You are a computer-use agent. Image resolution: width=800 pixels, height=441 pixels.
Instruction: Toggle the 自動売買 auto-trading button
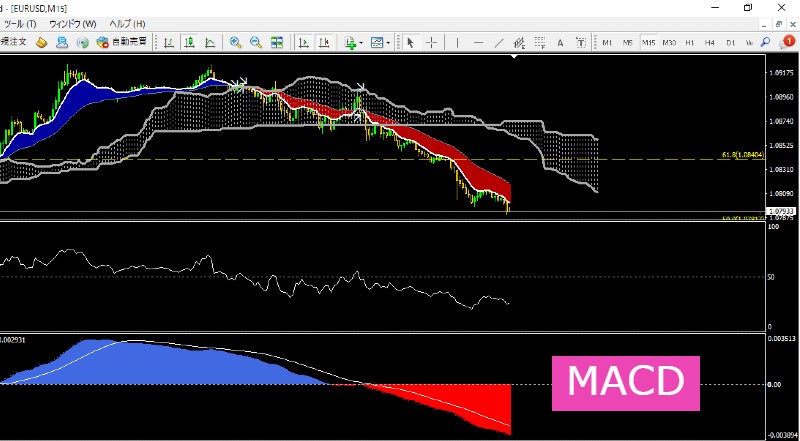coord(122,42)
